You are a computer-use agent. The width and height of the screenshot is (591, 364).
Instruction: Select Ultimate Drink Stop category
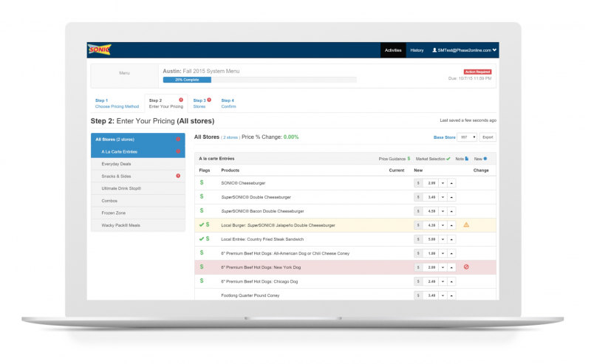pyautogui.click(x=137, y=188)
